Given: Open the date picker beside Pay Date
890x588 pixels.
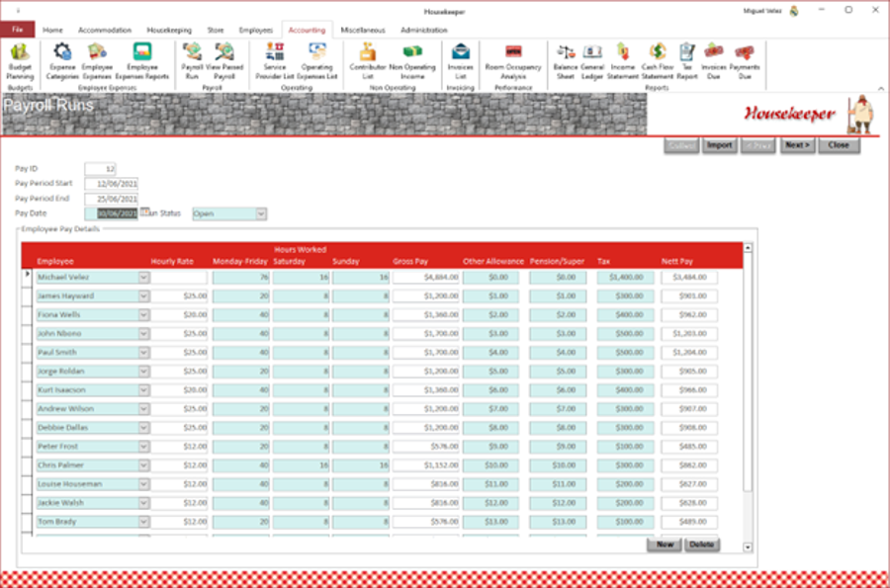Looking at the screenshot, I should 144,212.
